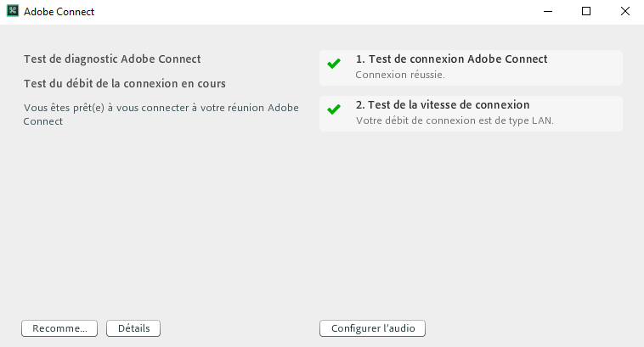Viewport: 644px width, 347px height.
Task: Click 'Test du débit de la connexion en cours'
Action: [x=124, y=83]
